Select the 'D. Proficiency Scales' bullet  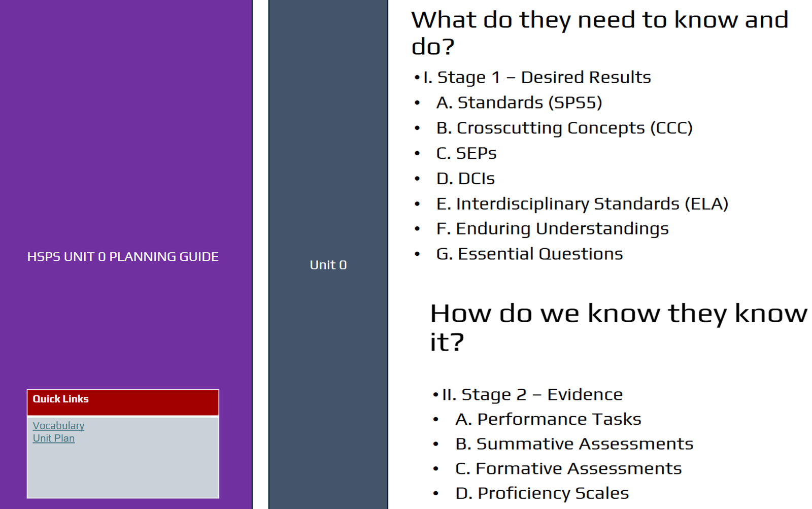click(x=542, y=493)
